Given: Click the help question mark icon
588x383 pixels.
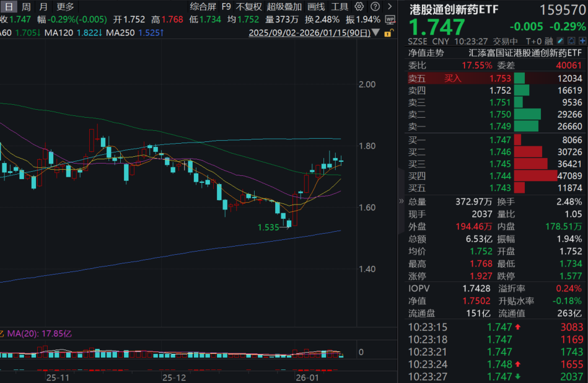Looking at the screenshot, I should point(374,6).
